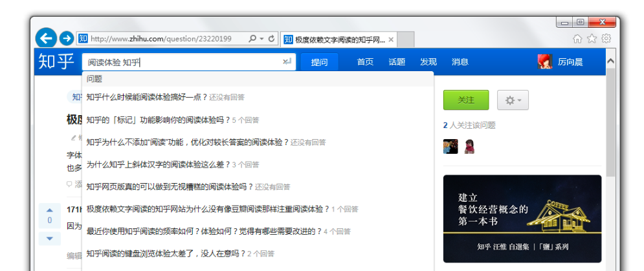Click the green 关注 button

coord(466,100)
